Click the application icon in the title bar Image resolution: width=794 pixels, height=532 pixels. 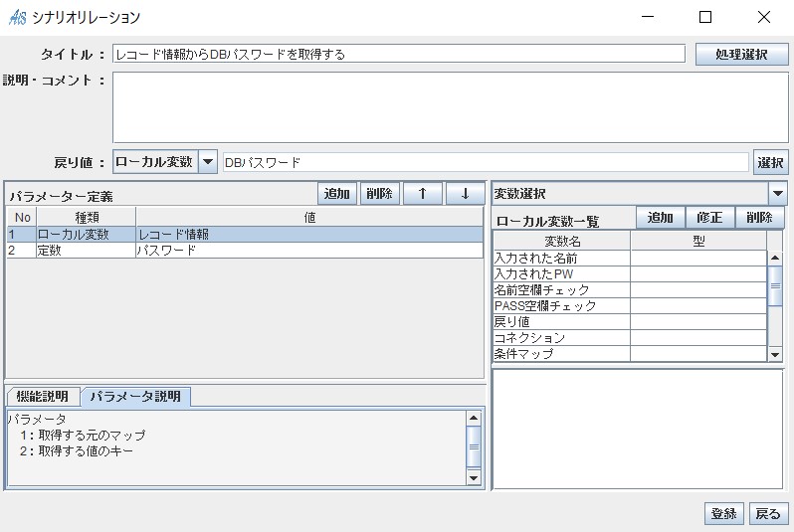(x=17, y=17)
